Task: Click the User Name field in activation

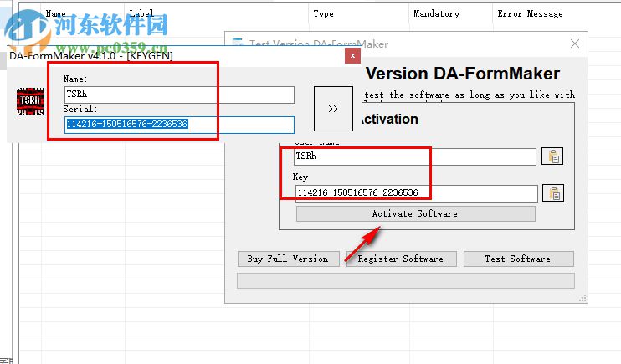Action: (414, 156)
